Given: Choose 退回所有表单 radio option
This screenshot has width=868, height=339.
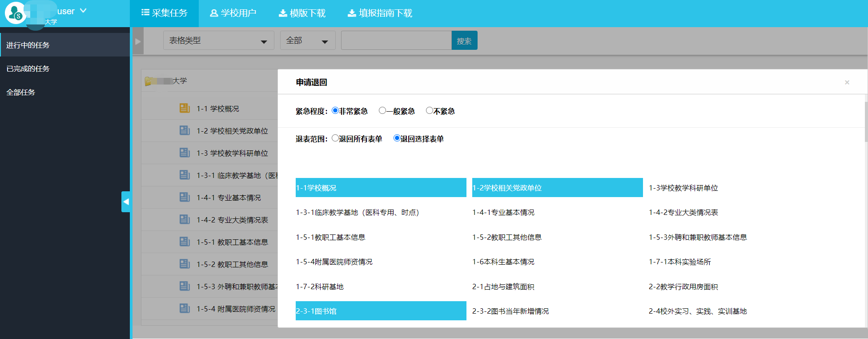Looking at the screenshot, I should coord(335,138).
